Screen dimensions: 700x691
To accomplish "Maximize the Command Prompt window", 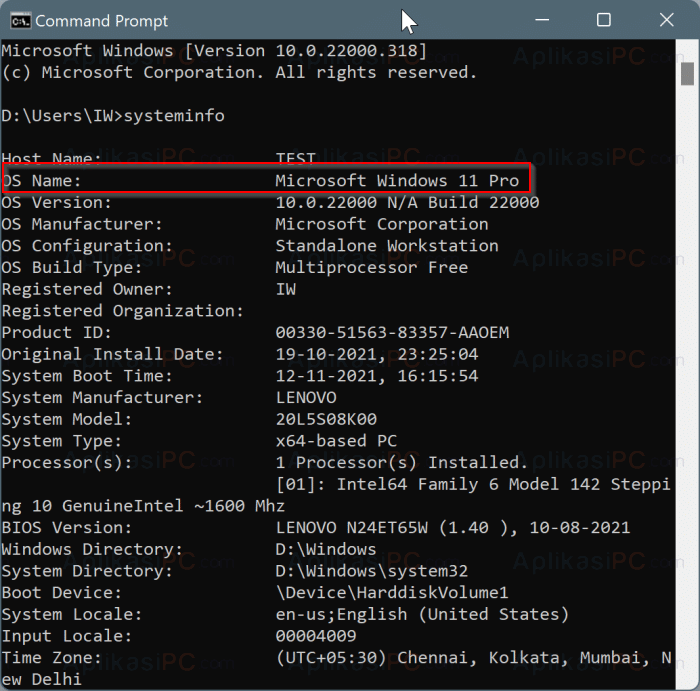I will (604, 20).
